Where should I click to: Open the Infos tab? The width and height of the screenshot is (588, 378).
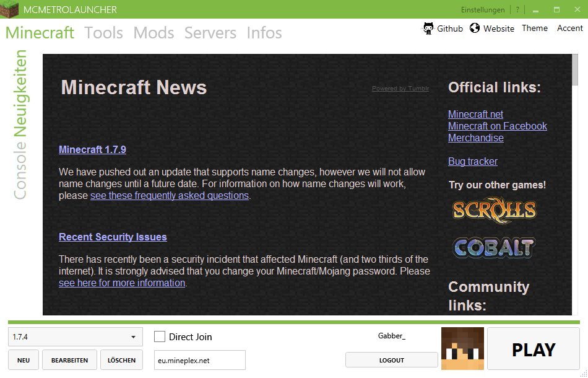[x=264, y=33]
